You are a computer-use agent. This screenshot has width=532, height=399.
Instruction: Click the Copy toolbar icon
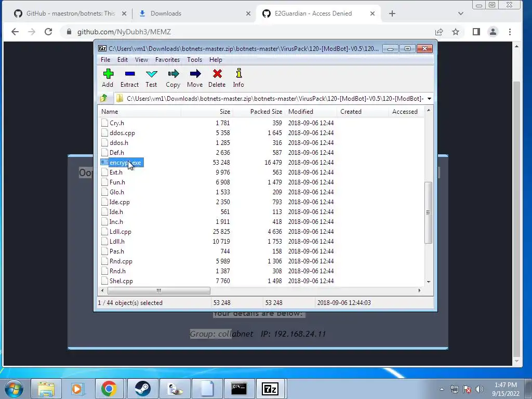(173, 78)
